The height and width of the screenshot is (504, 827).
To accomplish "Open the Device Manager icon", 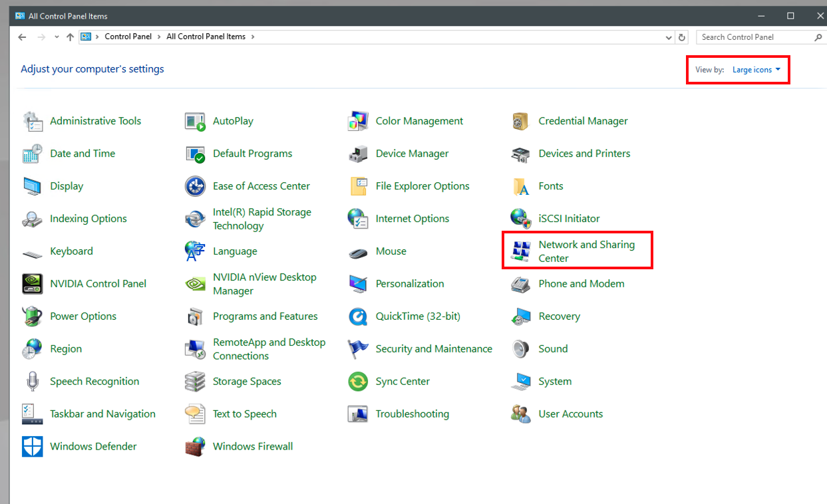I will 358,154.
